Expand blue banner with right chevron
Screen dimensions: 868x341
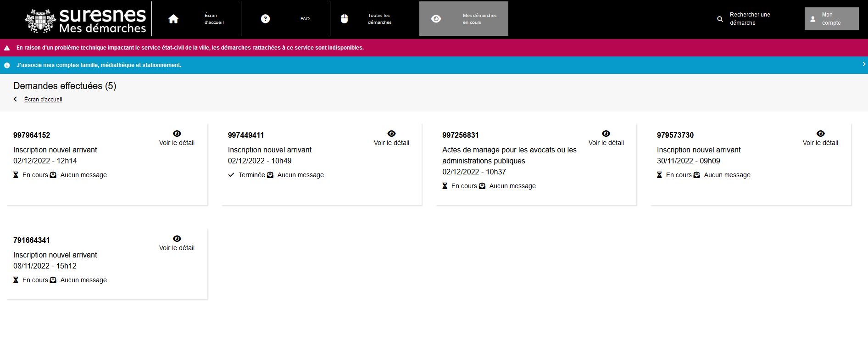click(x=864, y=65)
